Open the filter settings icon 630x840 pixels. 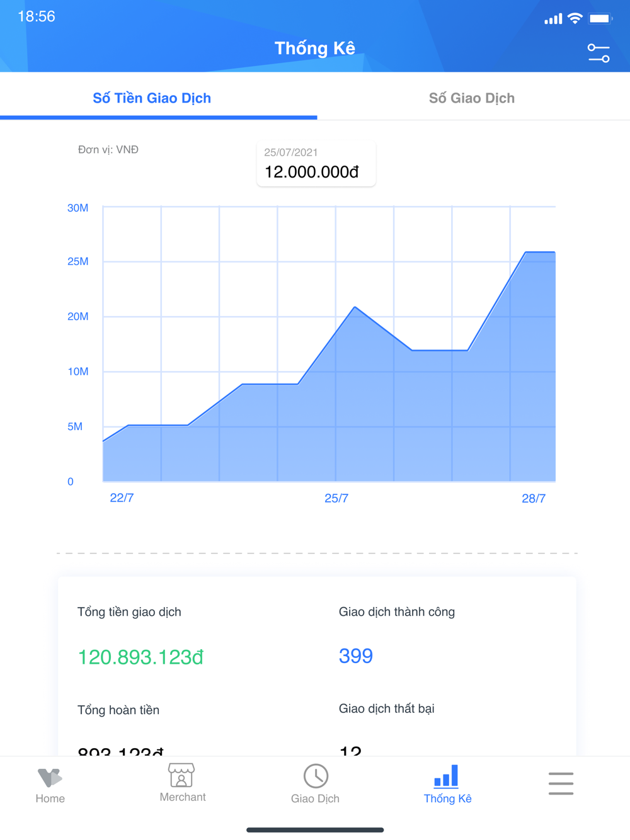(x=598, y=53)
